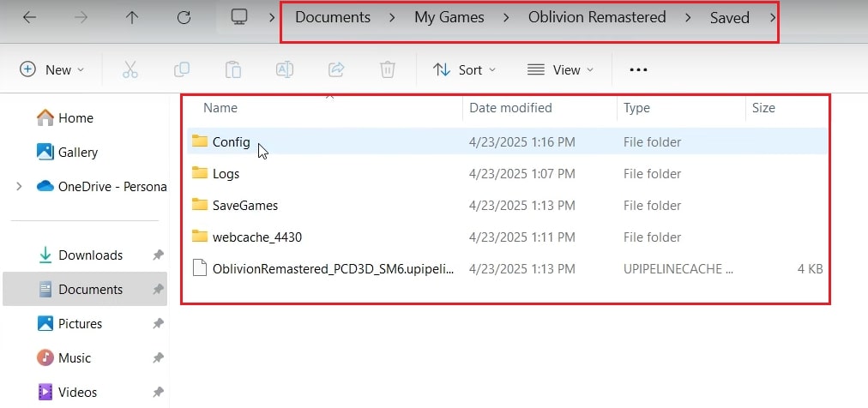Navigate to Oblivion Remastered in breadcrumb
This screenshot has width=868, height=408.
(x=597, y=17)
